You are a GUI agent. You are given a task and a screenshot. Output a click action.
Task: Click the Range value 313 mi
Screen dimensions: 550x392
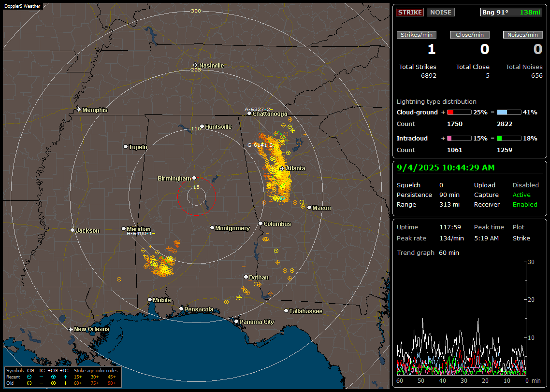click(x=449, y=205)
